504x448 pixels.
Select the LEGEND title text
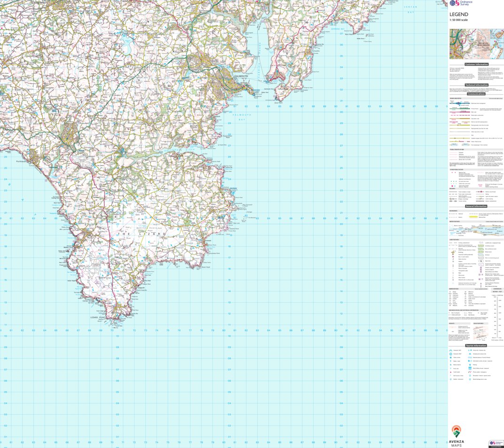point(459,15)
